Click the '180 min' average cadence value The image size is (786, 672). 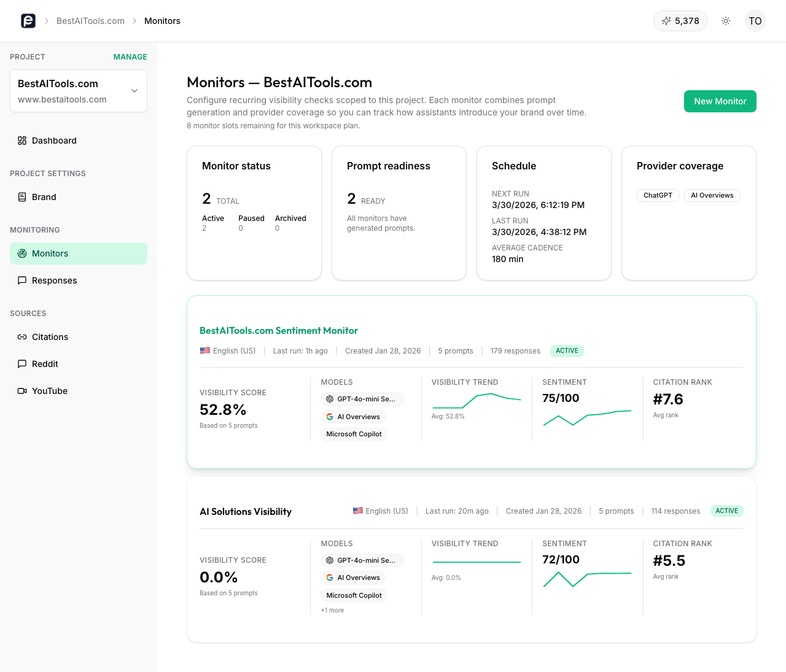(508, 259)
